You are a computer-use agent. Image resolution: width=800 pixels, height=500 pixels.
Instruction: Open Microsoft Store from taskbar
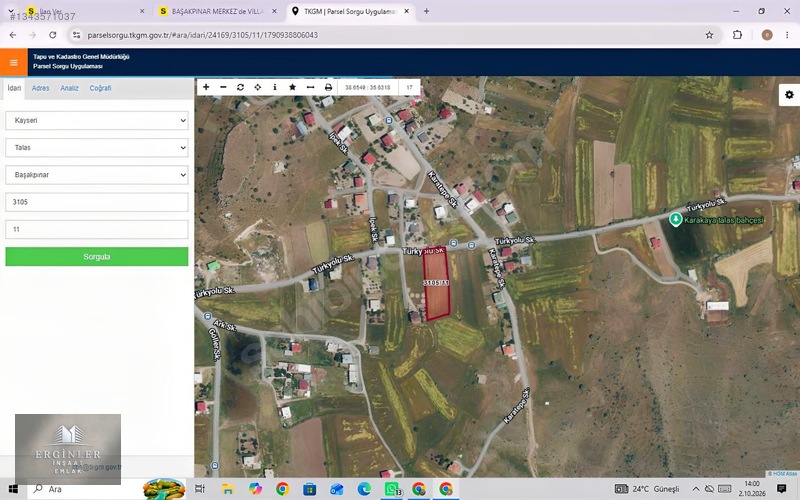tap(309, 489)
